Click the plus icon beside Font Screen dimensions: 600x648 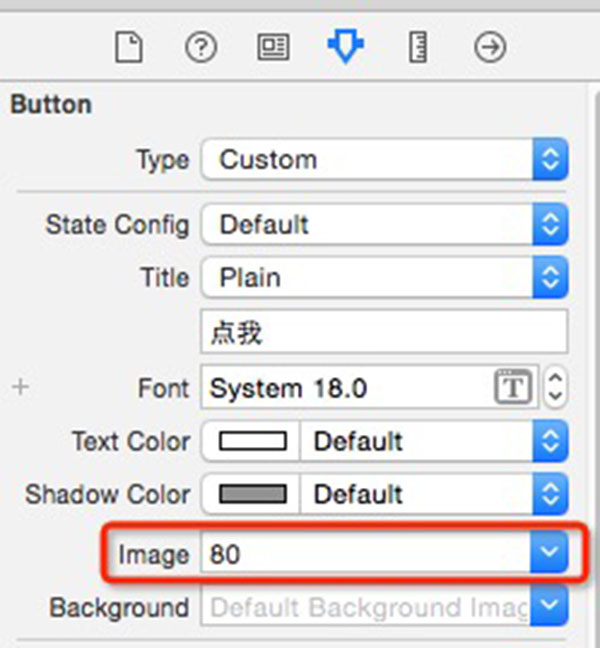[20, 388]
